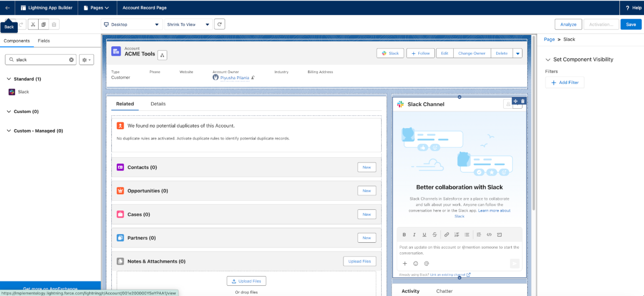Image resolution: width=644 pixels, height=296 pixels.
Task: Insert numbered list in composer
Action: click(457, 235)
